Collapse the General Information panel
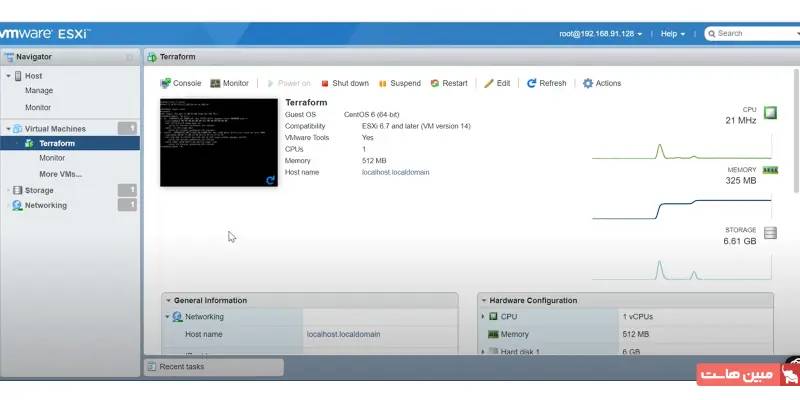 (x=168, y=301)
